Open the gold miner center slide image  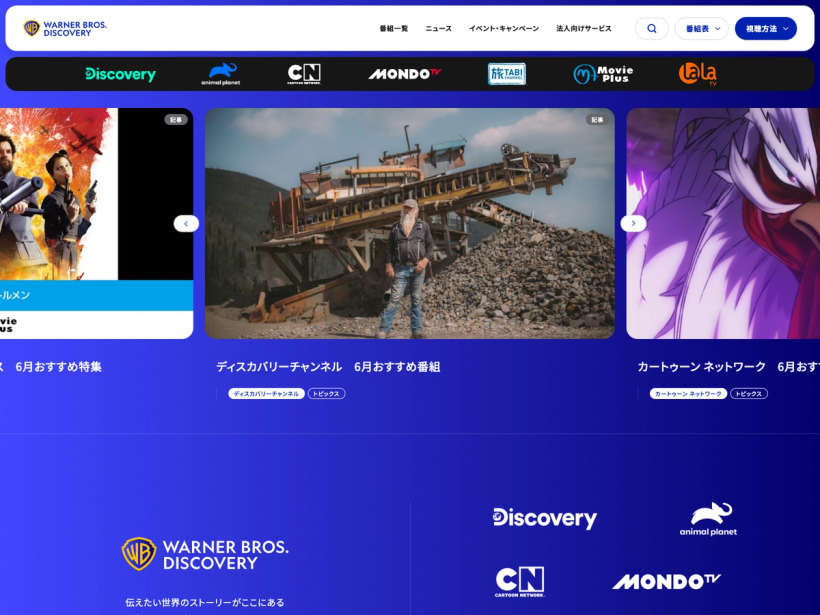[409, 223]
